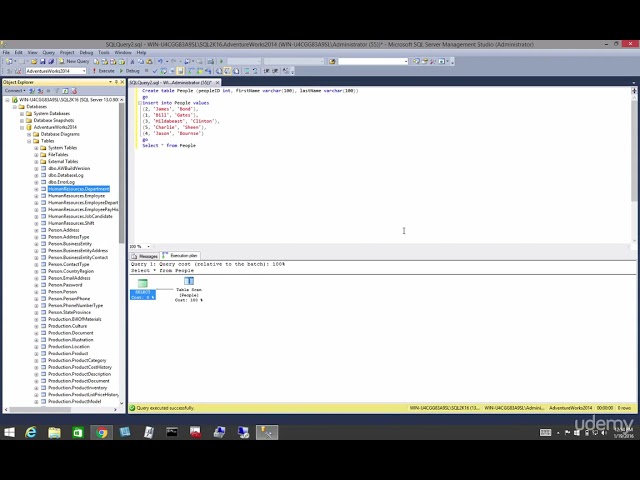The height and width of the screenshot is (480, 640).
Task: Click the Change Connection icon beside database combo
Action: [x=18, y=71]
